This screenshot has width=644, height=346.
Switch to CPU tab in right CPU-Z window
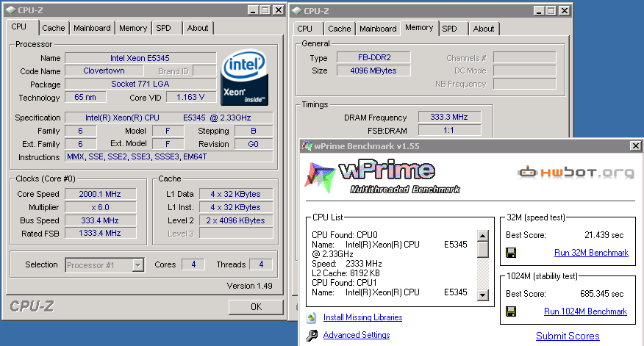[305, 29]
